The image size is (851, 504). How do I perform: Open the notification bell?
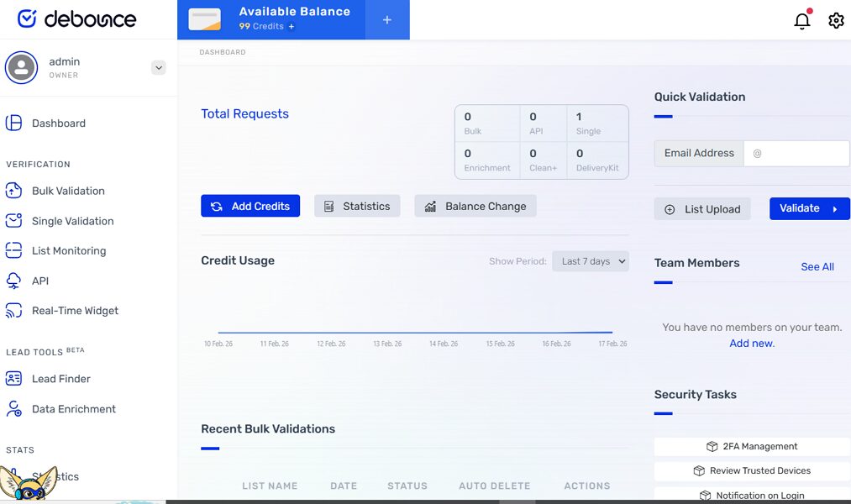(801, 20)
